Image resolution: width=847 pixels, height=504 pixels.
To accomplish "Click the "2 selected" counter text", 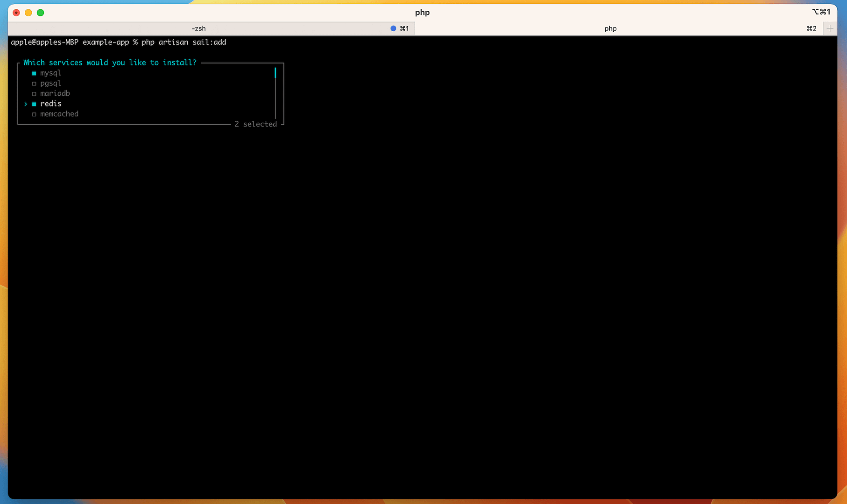I will 256,124.
